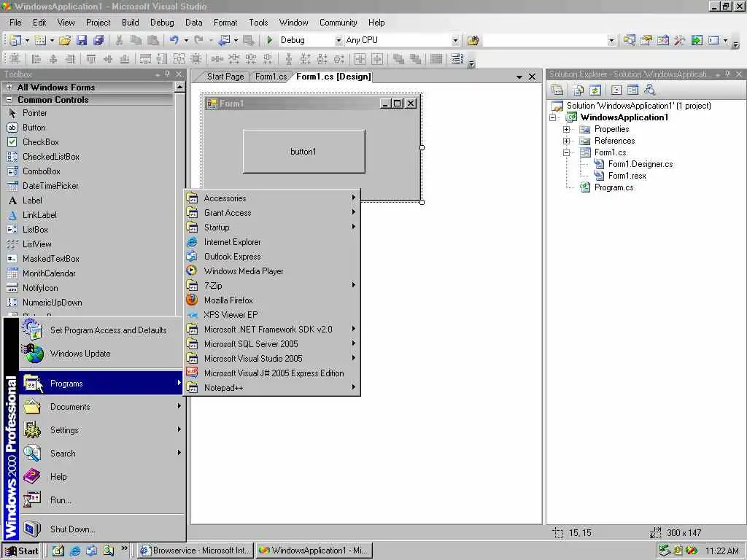
Task: Start debugging with the green play icon
Action: pos(270,41)
